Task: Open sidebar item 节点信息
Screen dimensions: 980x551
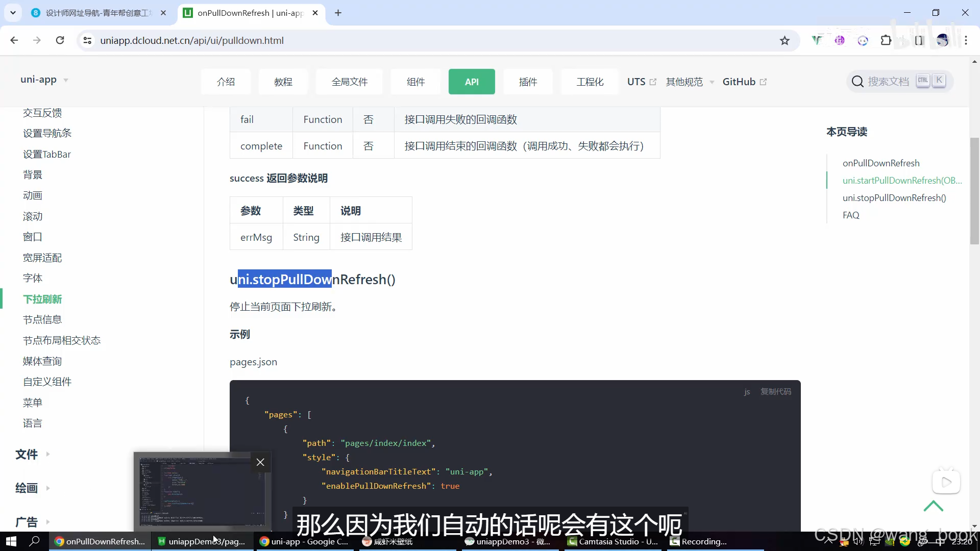Action: pos(42,319)
